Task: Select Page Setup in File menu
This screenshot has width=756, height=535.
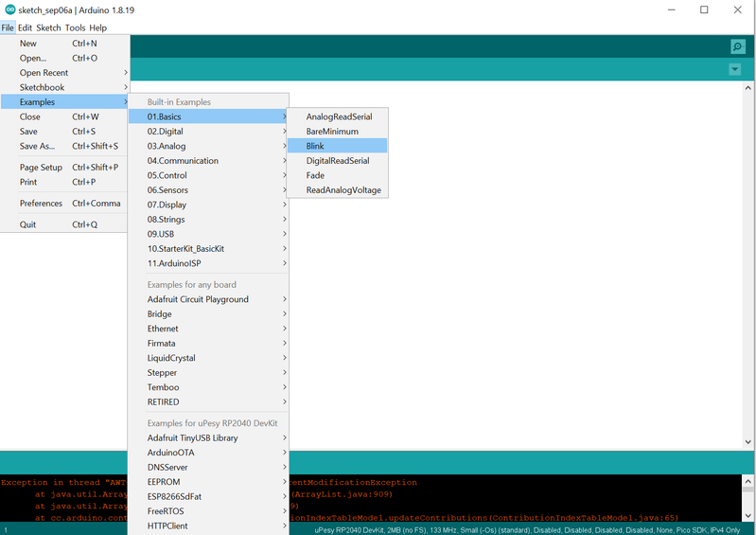Action: point(64,168)
